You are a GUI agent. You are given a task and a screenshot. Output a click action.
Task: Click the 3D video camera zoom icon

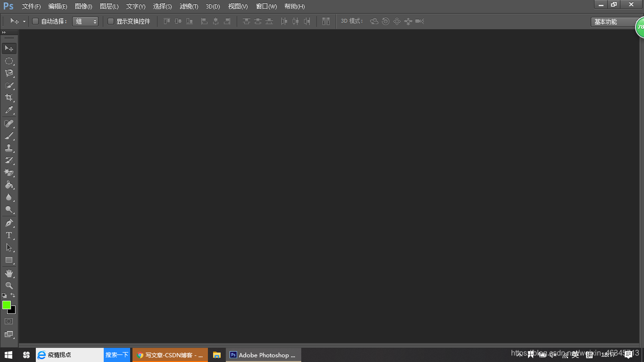tap(420, 21)
